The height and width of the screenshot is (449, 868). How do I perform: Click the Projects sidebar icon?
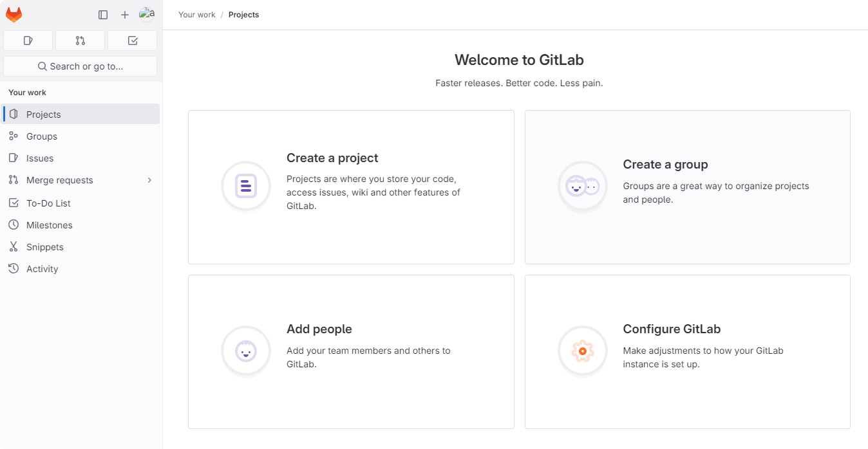(x=14, y=114)
